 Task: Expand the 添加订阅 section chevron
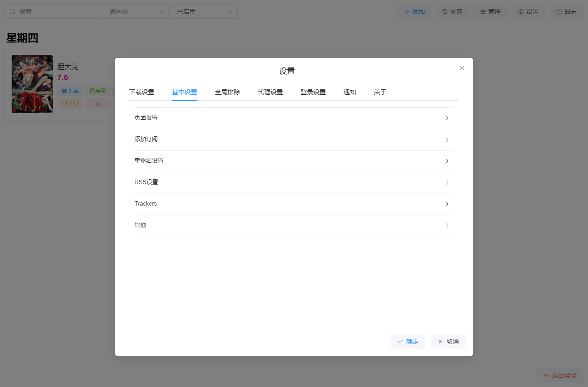click(x=447, y=140)
